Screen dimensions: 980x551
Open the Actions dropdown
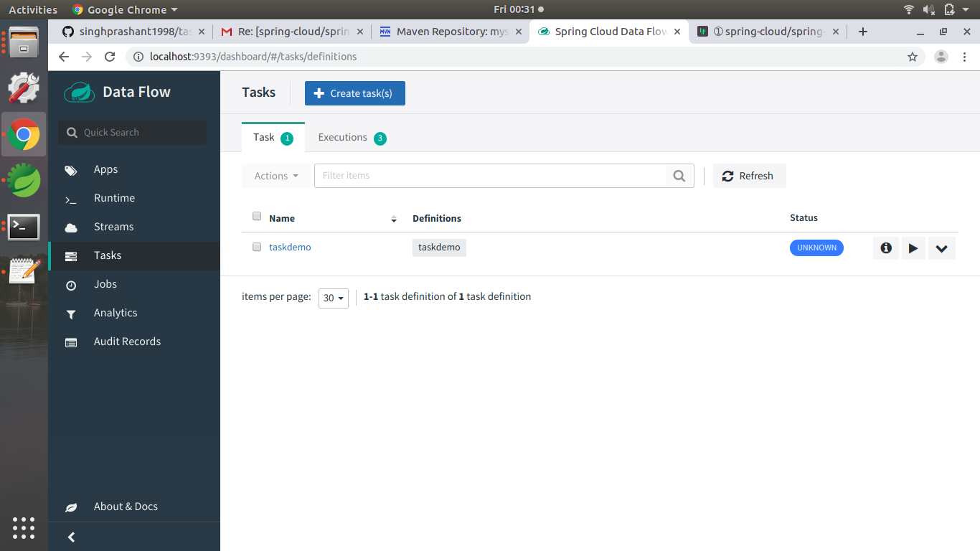[x=276, y=176]
